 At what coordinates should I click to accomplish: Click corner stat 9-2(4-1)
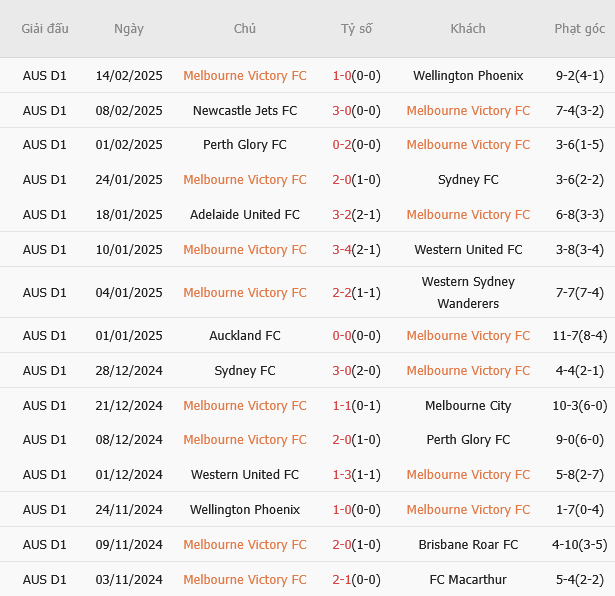click(x=580, y=75)
